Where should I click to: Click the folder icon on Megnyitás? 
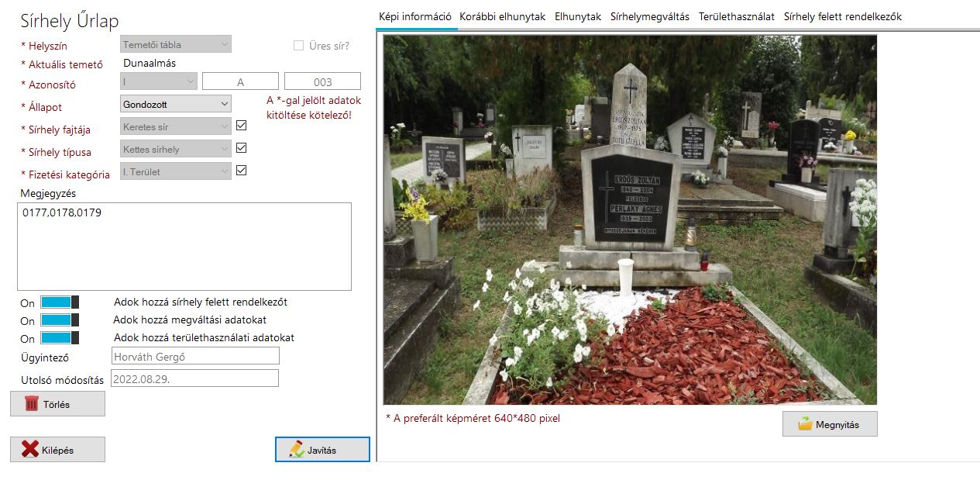coord(805,424)
